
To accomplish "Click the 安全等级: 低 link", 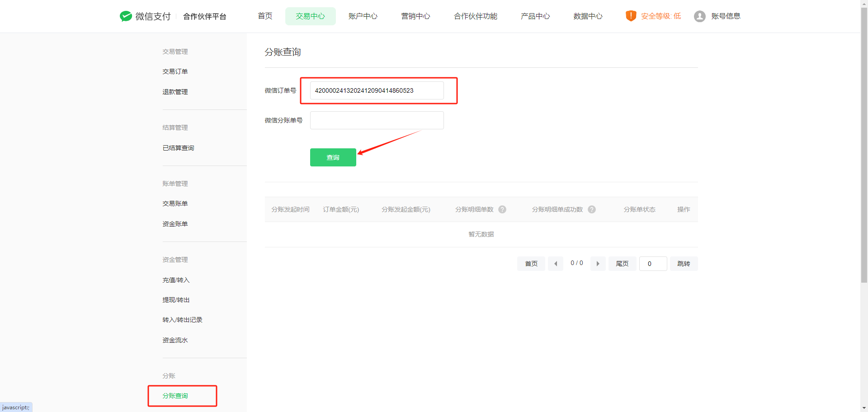I will (661, 16).
